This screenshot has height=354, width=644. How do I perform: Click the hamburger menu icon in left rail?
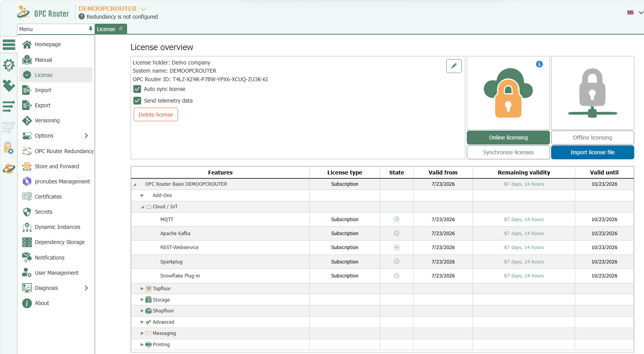click(x=9, y=45)
